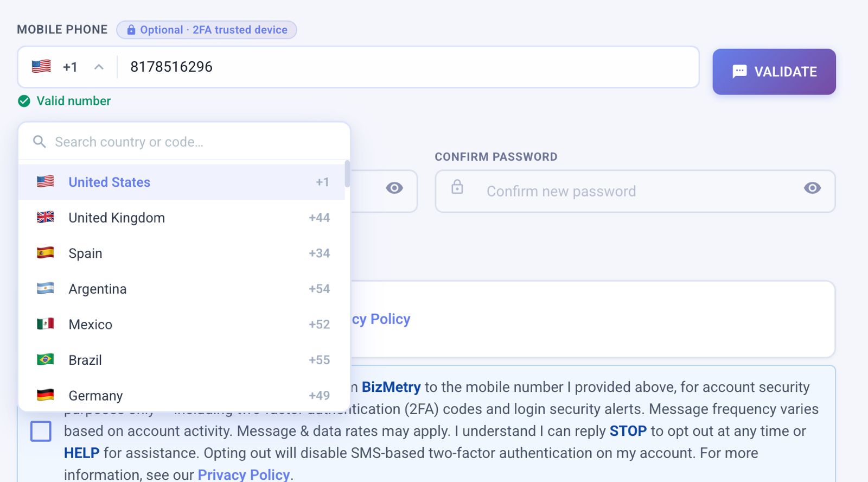Viewport: 868px width, 482px height.
Task: Click the +44 dial code text
Action: tap(319, 218)
